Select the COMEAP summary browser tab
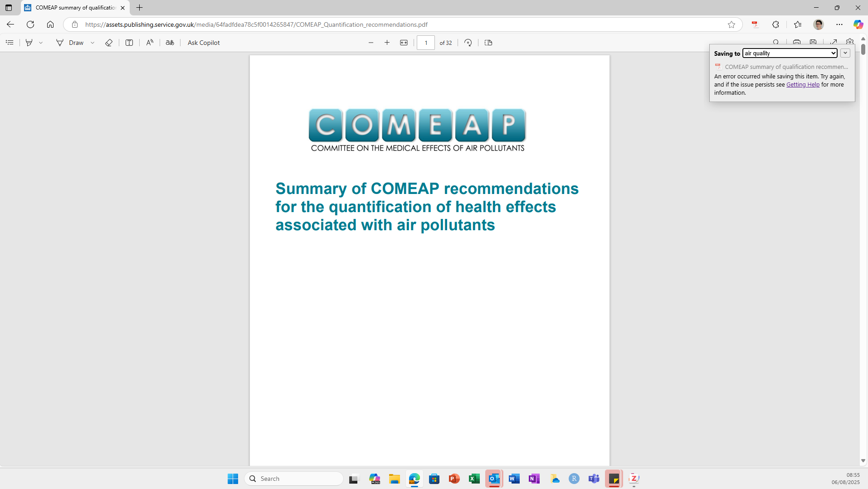 [x=75, y=8]
